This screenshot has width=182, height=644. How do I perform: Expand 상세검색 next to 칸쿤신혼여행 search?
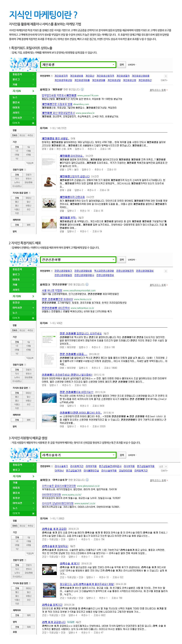coord(132,260)
